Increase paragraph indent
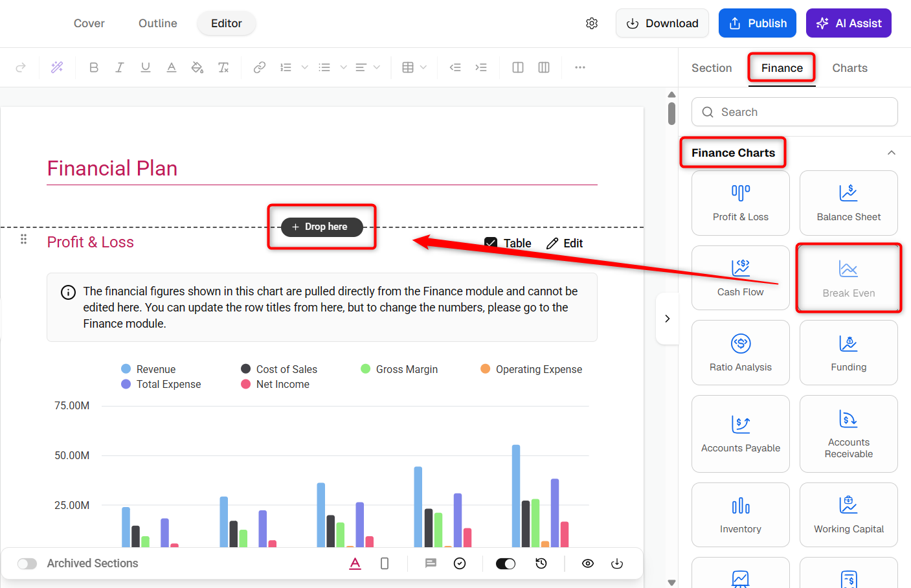 point(481,67)
